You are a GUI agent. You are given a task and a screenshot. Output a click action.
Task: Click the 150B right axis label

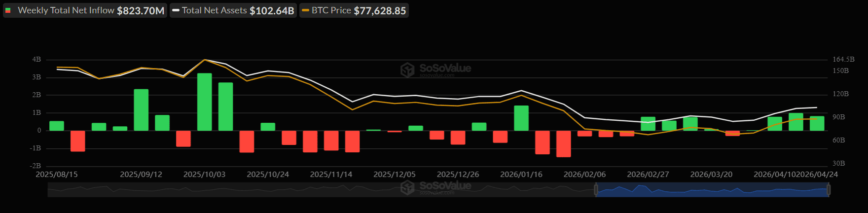click(840, 71)
